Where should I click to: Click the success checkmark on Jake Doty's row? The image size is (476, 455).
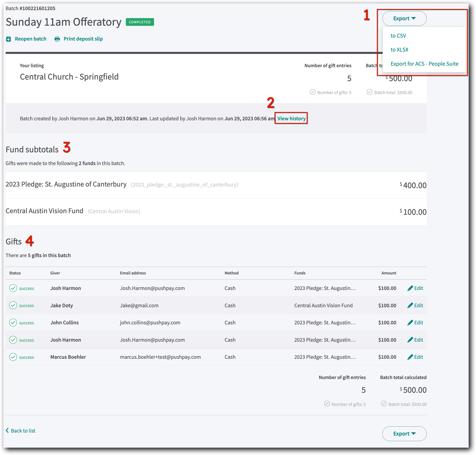click(13, 305)
